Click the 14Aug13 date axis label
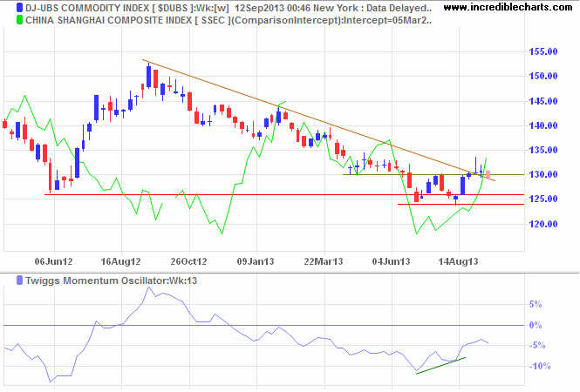This screenshot has width=580, height=392. [x=458, y=261]
